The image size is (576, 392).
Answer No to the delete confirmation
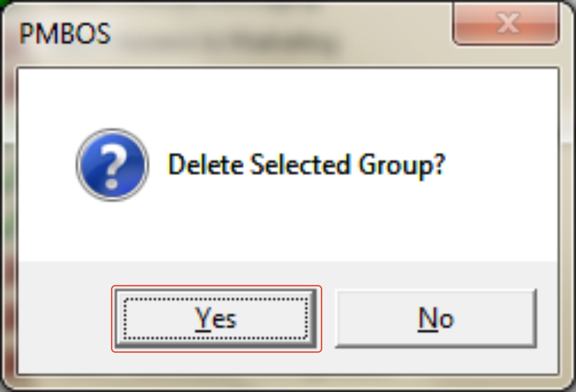pos(436,318)
